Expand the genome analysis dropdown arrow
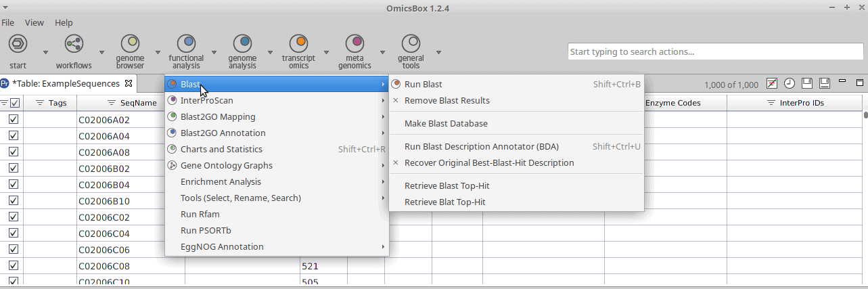Viewport: 868px width, 289px height. [x=270, y=52]
